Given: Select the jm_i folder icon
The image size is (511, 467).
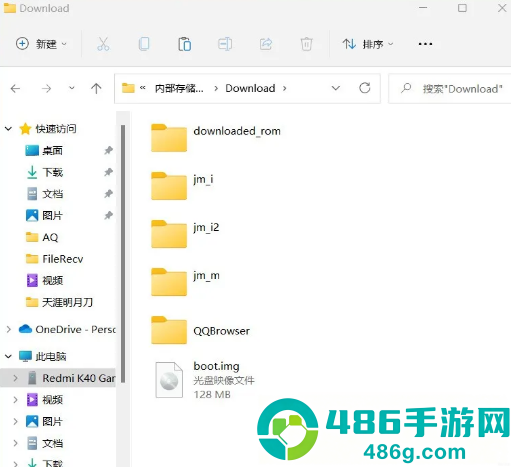Looking at the screenshot, I should coord(169,186).
